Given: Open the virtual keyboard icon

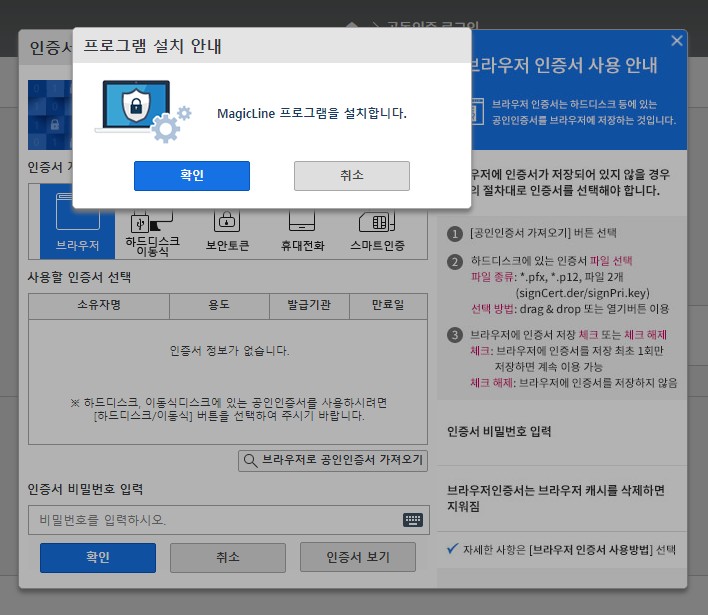Looking at the screenshot, I should tap(413, 520).
